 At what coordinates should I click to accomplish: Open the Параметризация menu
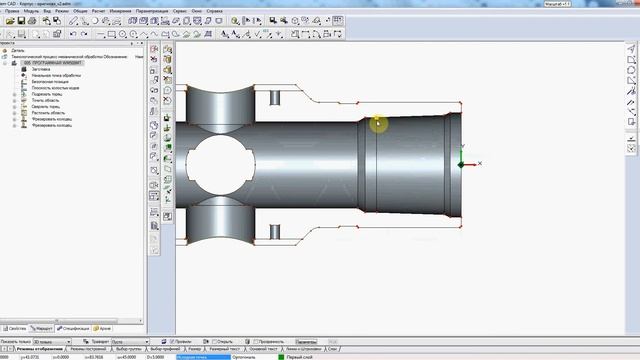click(152, 11)
